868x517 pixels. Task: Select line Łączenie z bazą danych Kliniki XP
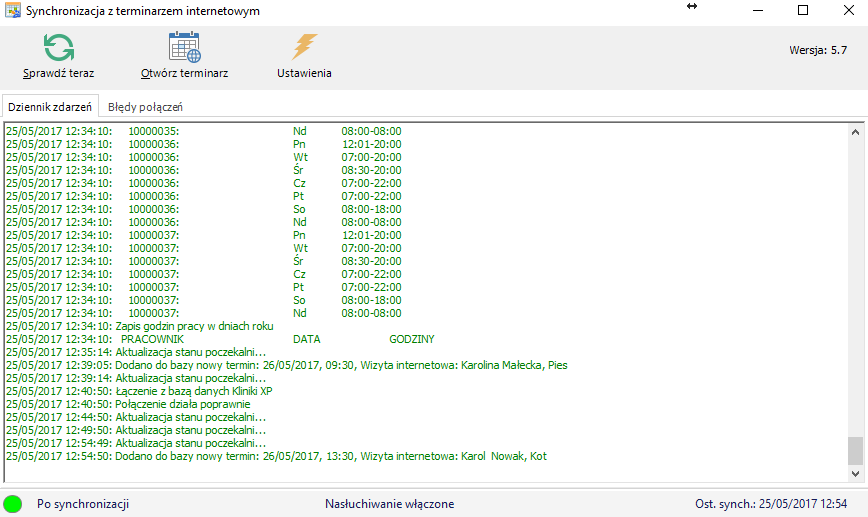(x=139, y=391)
